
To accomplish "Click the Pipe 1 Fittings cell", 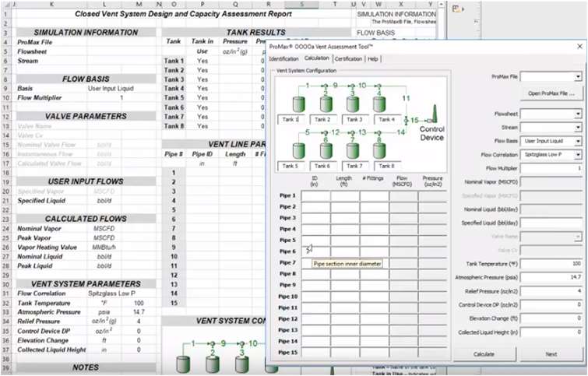I will click(x=375, y=195).
